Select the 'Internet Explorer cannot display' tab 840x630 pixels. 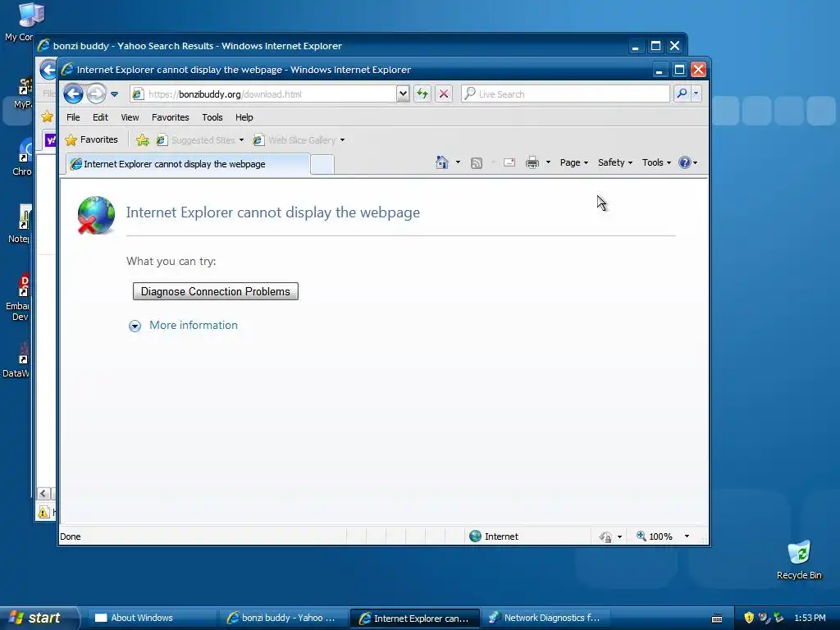(x=188, y=164)
